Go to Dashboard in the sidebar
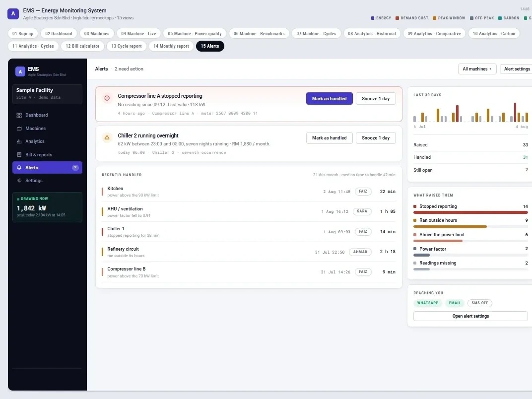532x399 pixels. [47, 115]
